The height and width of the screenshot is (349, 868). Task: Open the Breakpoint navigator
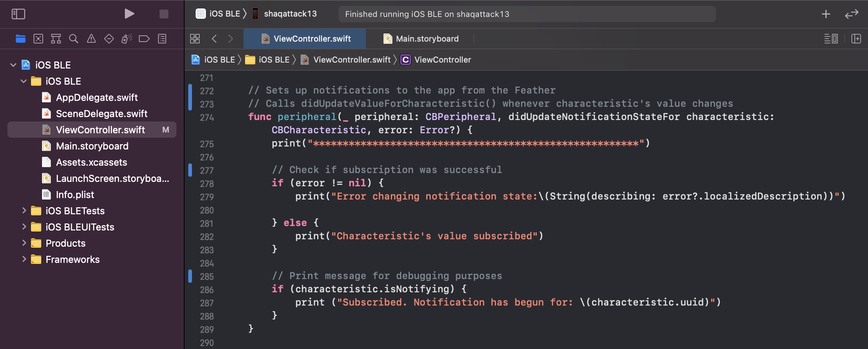click(x=144, y=39)
